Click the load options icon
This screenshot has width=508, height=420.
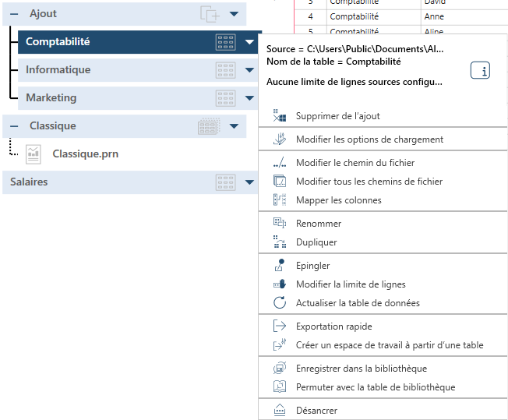[280, 139]
